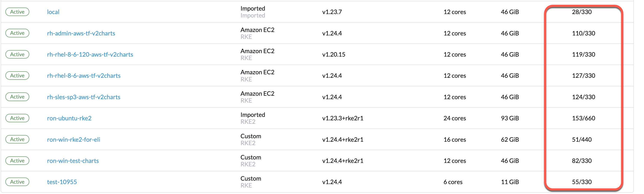Image resolution: width=644 pixels, height=194 pixels.
Task: Open the ron-ubuntu-rke2 cluster
Action: tap(69, 118)
